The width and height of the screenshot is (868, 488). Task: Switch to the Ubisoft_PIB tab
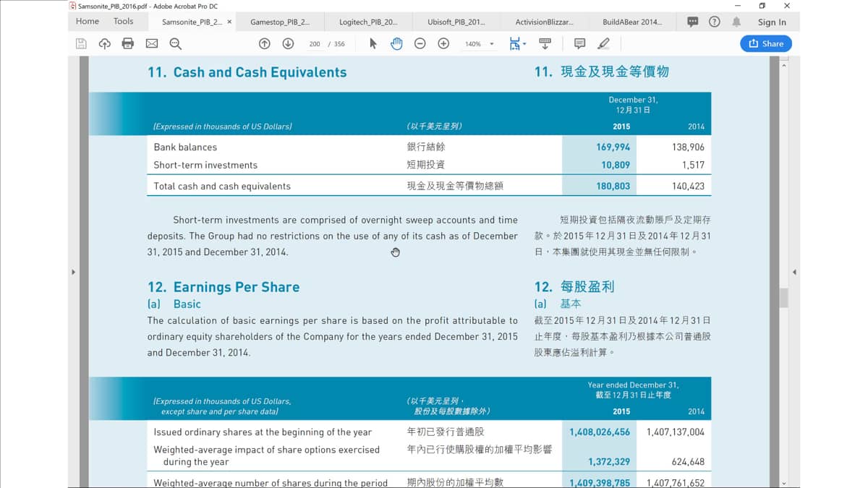pyautogui.click(x=456, y=22)
